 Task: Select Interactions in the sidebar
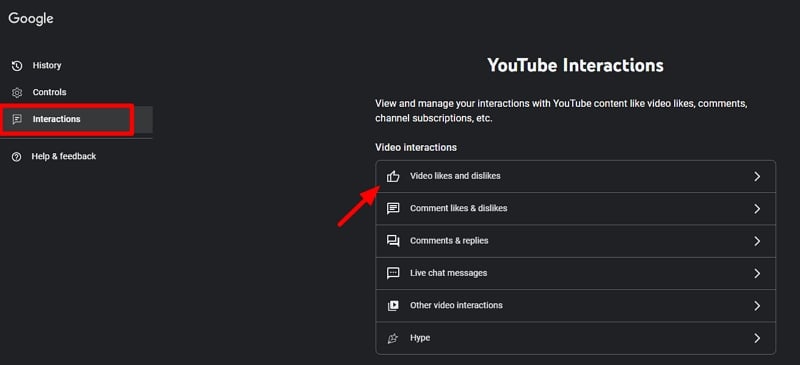pos(77,119)
